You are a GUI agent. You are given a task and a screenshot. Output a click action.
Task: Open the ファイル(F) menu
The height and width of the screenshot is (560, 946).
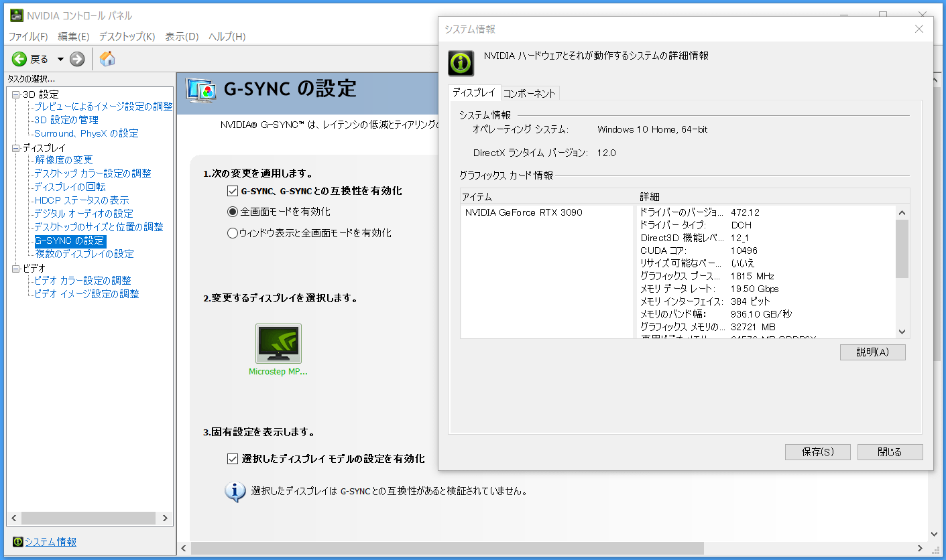[28, 36]
